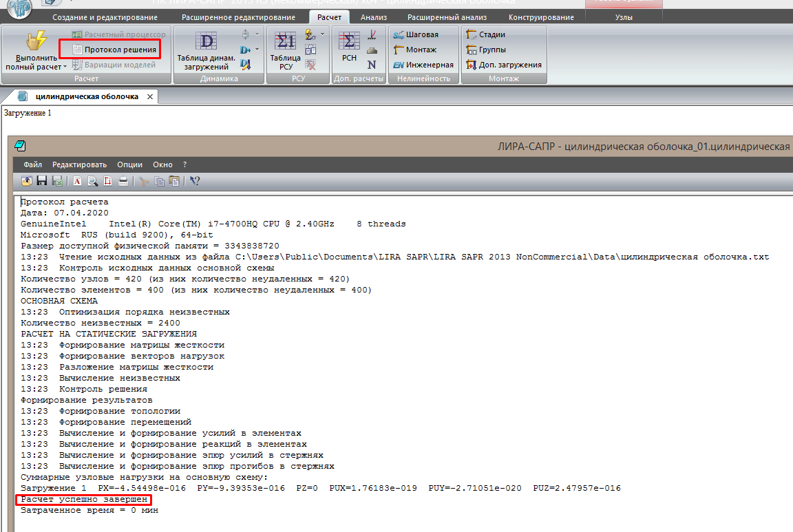Click the 'ОСНОВНАЯ СХЕМА' line in the protocol
Viewport: 793px width, 532px height.
pyautogui.click(x=59, y=301)
